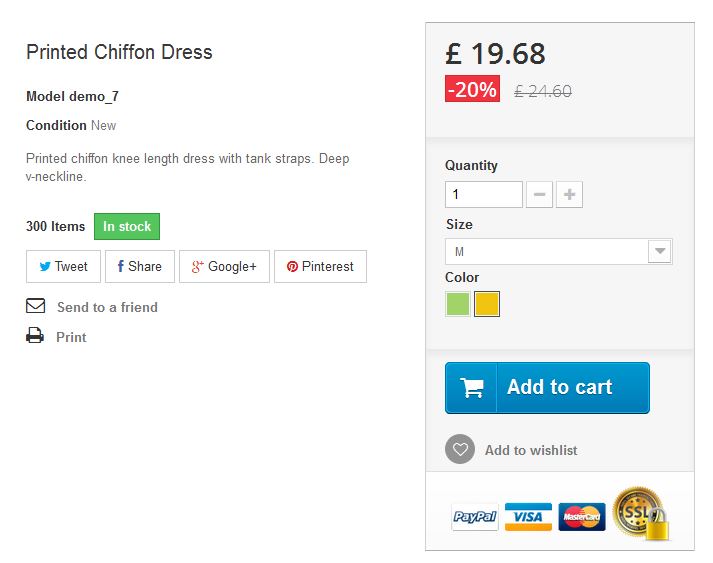Select the yellow color swatch
Viewport: 713px width, 563px height.
(x=487, y=303)
